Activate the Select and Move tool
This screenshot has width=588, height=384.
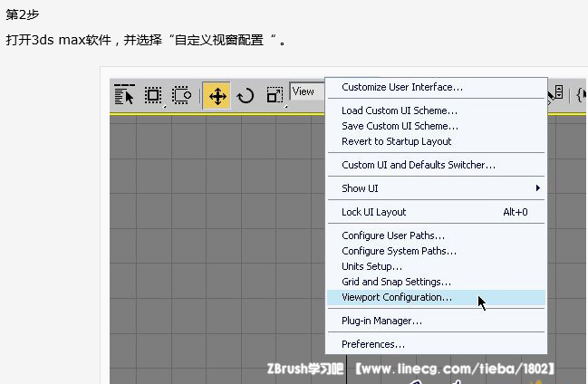(x=217, y=96)
